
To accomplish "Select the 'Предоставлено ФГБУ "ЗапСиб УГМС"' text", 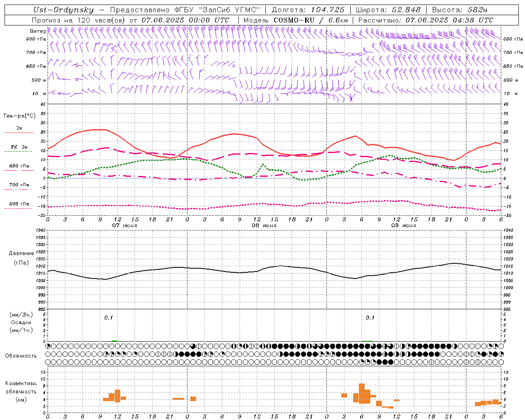I will click(185, 10).
